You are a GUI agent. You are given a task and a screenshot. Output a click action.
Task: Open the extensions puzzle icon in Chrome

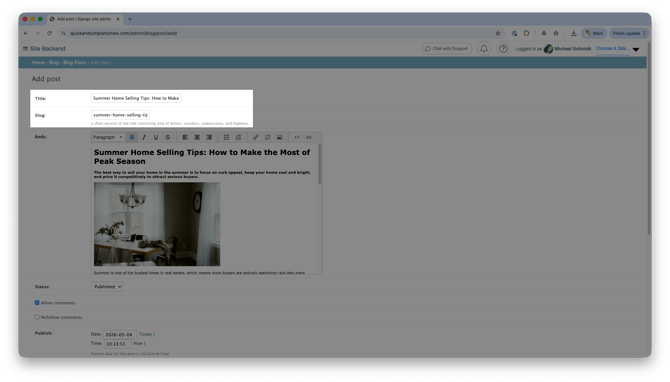pos(526,33)
